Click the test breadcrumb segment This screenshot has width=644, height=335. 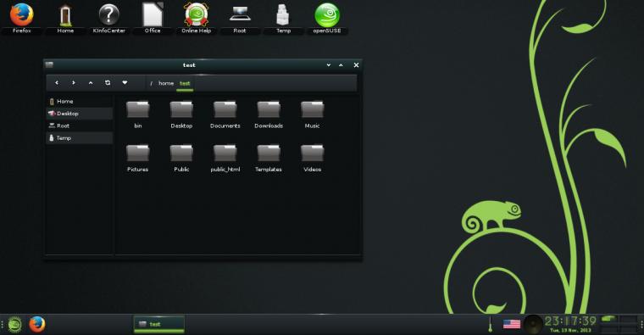click(x=185, y=83)
